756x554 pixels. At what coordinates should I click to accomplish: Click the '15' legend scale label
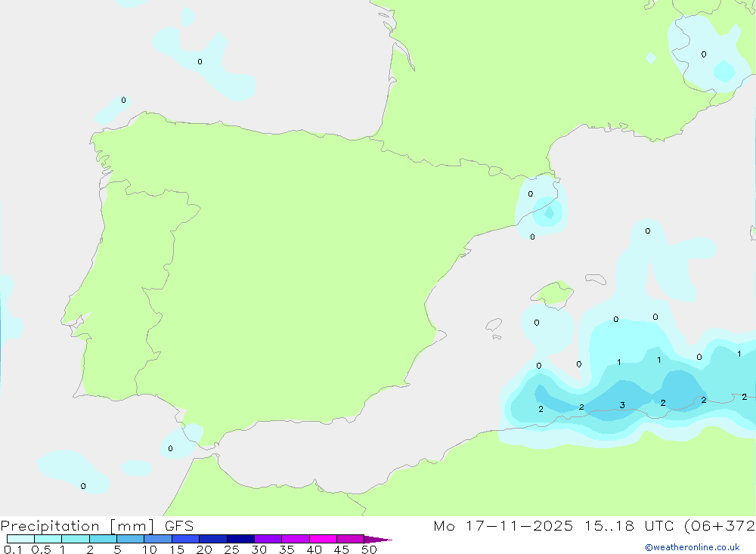point(176,549)
